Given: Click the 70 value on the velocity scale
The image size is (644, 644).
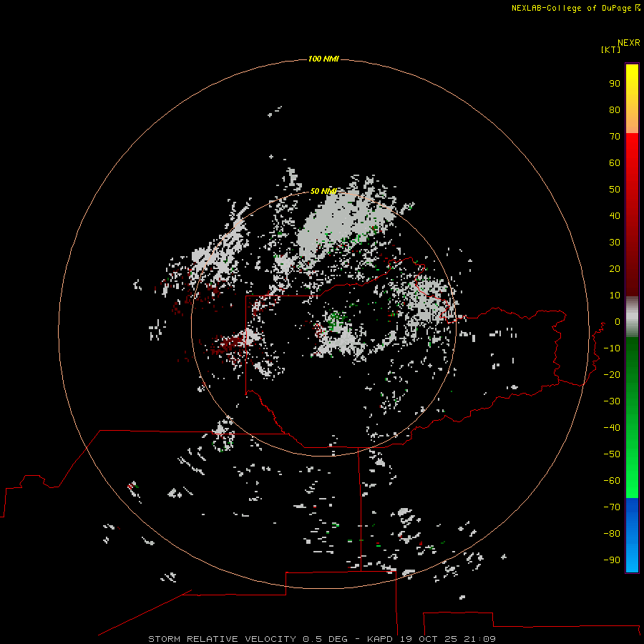Looking at the screenshot, I should pos(615,137).
